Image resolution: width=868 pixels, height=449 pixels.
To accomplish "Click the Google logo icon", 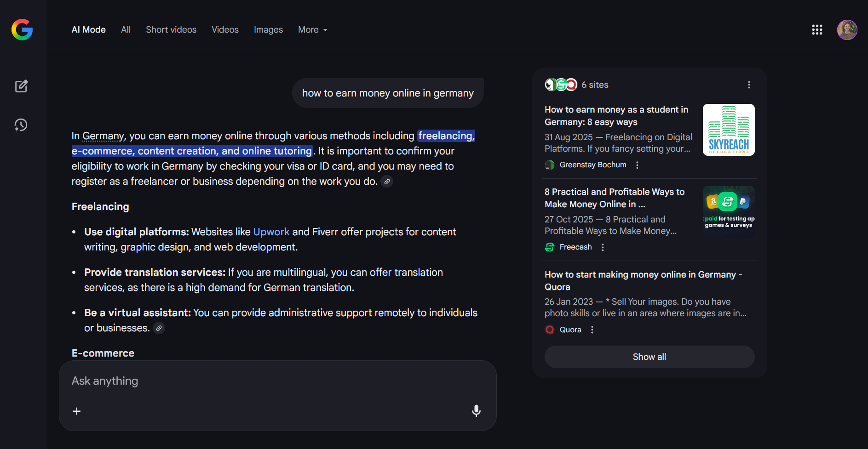I will pyautogui.click(x=22, y=30).
